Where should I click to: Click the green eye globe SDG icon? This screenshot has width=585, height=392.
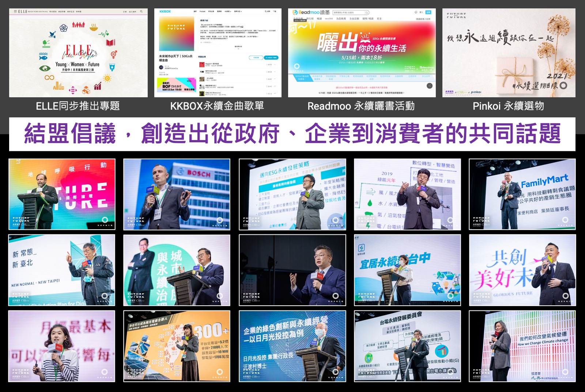click(x=45, y=68)
